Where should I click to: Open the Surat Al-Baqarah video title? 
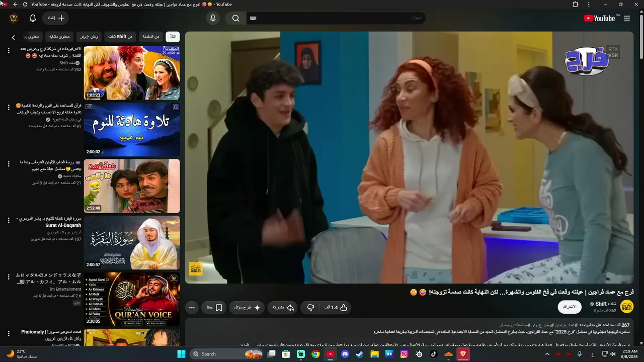point(49,222)
